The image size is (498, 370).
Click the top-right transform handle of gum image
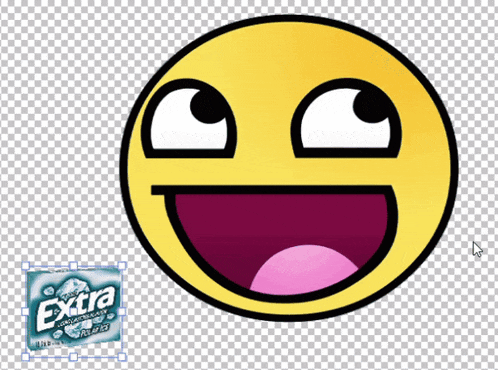[122, 266]
